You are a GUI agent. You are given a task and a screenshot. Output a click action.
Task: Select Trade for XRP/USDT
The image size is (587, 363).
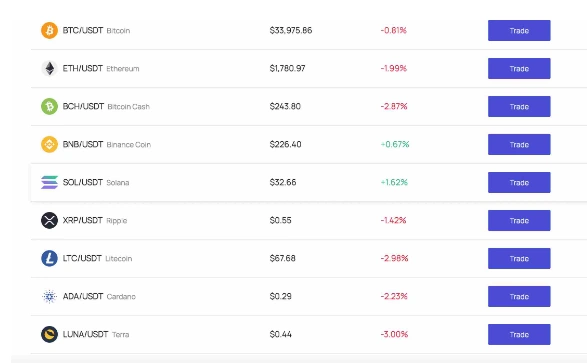click(519, 220)
